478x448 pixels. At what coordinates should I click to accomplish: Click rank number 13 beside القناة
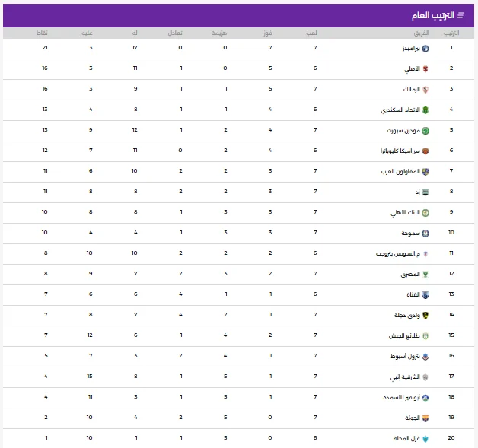pos(451,294)
